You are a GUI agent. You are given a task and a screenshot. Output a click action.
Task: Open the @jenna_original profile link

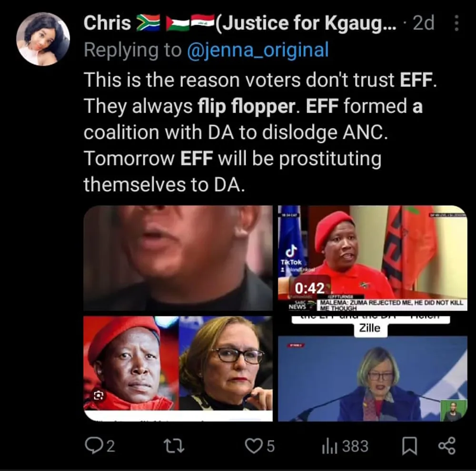pyautogui.click(x=258, y=50)
